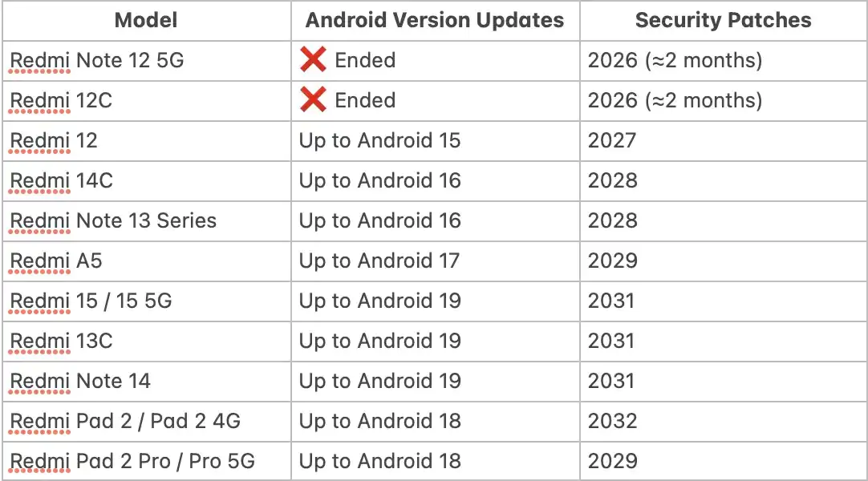
Task: Select the Redmi Note 13 Series cell
Action: click(113, 220)
